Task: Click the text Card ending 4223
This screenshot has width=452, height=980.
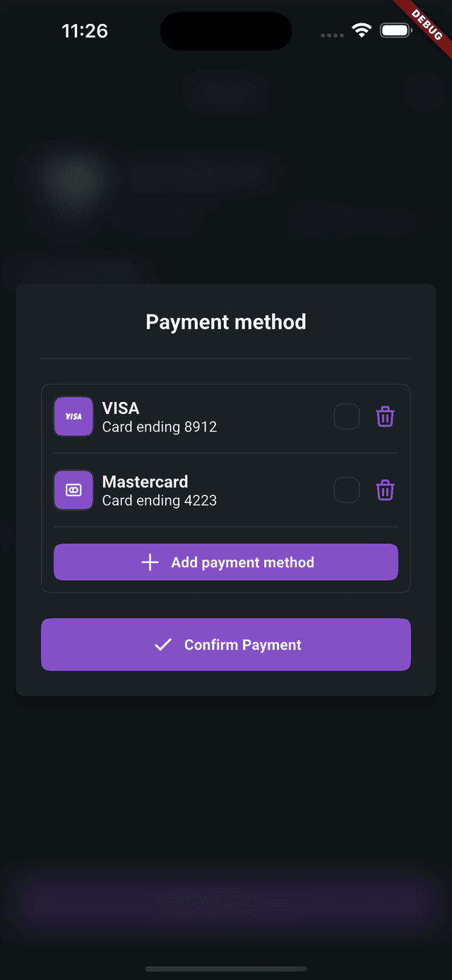Action: point(160,500)
